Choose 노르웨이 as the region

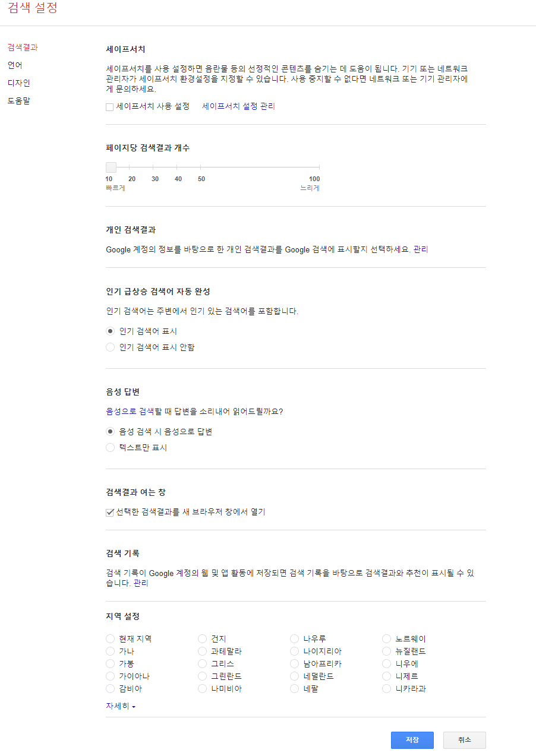386,638
